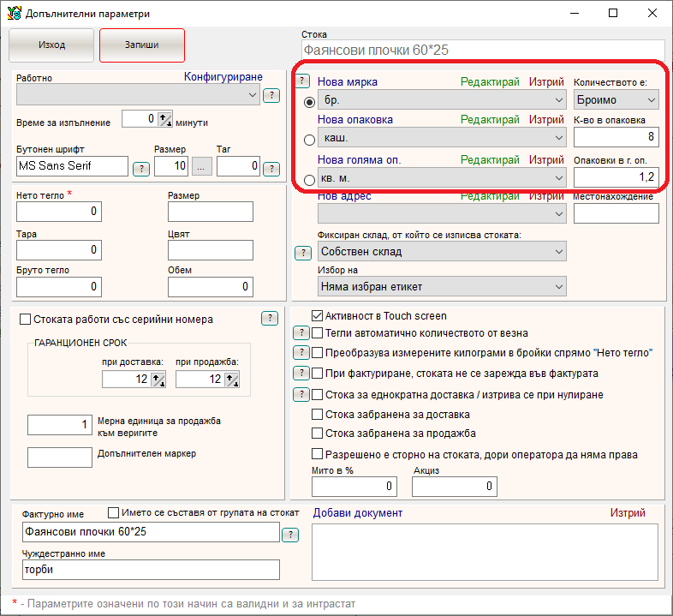Screen dimensions: 673x616
Task: Open help for Преобразува измерените килограми
Action: point(301,353)
